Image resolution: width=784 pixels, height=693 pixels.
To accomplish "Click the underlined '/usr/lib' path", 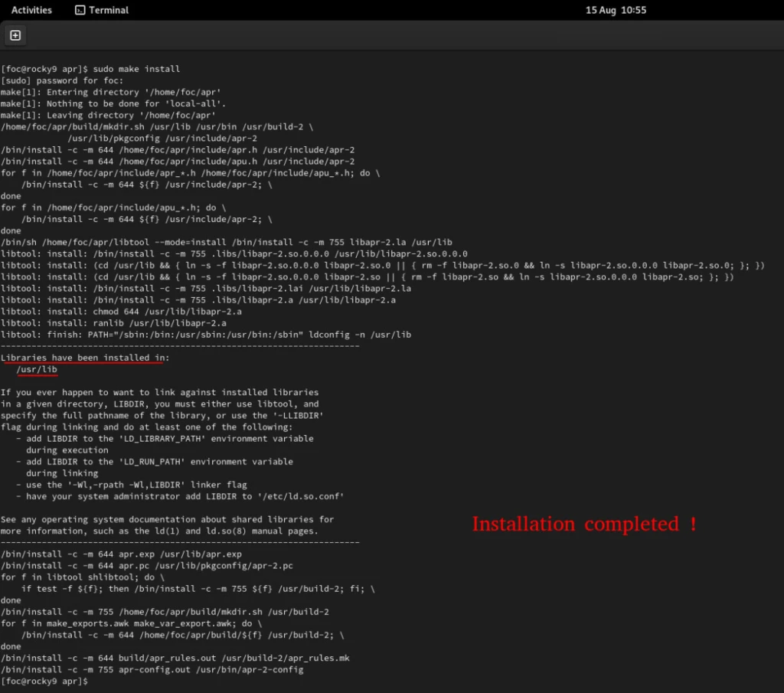I will pyautogui.click(x=37, y=370).
